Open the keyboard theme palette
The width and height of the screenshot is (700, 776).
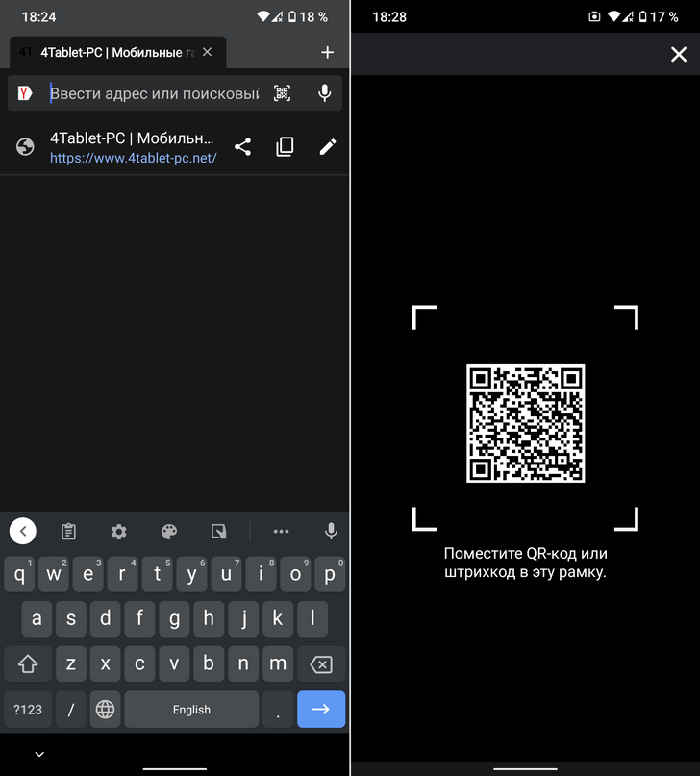[x=169, y=532]
